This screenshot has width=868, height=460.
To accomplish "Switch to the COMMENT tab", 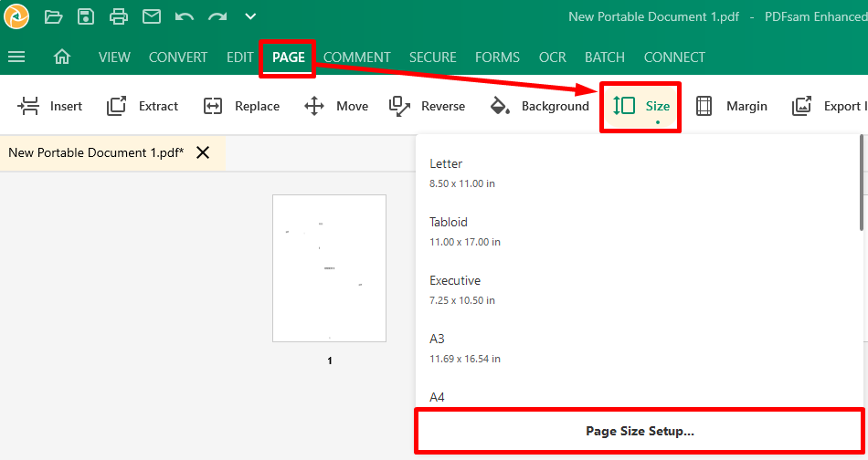I will pyautogui.click(x=357, y=57).
